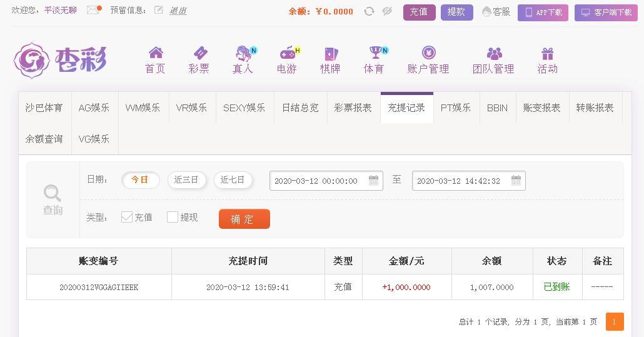
Task: Open 账户管理 yen coin icon
Action: [428, 53]
